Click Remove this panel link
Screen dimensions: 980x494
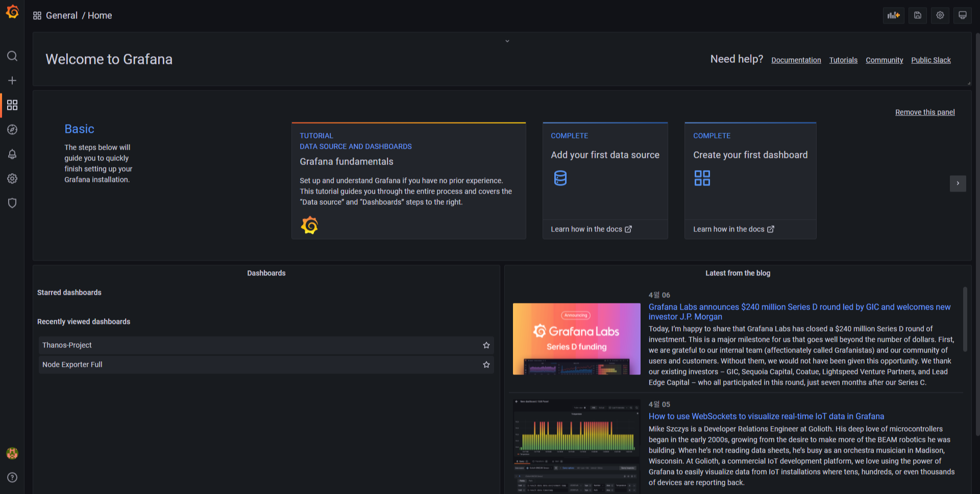[925, 112]
